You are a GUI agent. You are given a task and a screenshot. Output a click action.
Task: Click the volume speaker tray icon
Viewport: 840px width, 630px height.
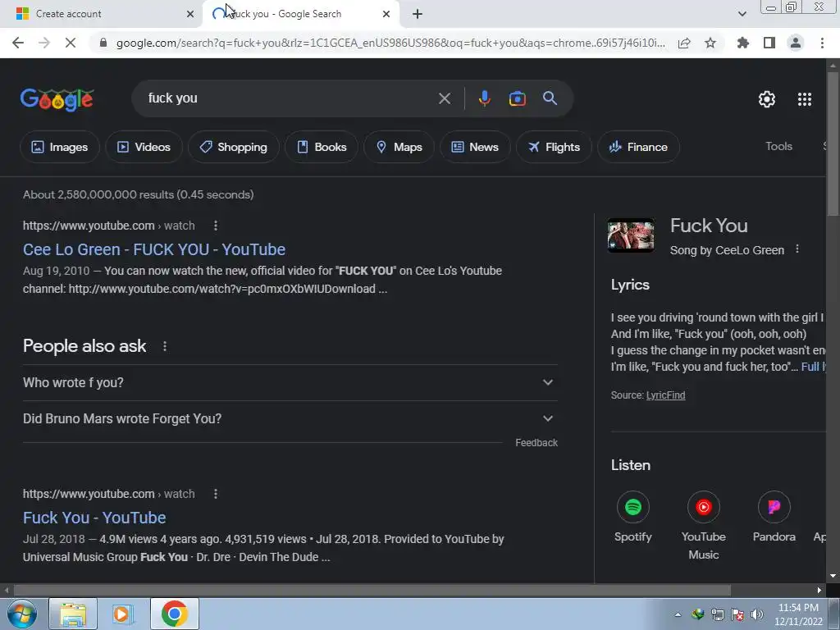click(756, 614)
